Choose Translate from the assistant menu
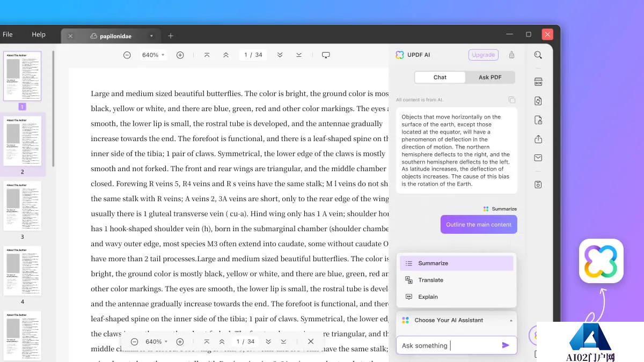644x362 pixels. [x=456, y=280]
